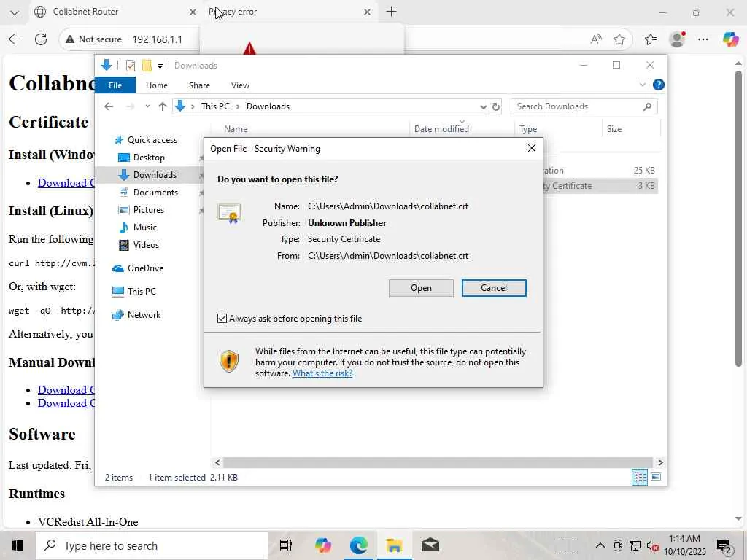This screenshot has width=747, height=560.
Task: Refresh the Downloads folder view
Action: click(x=495, y=106)
